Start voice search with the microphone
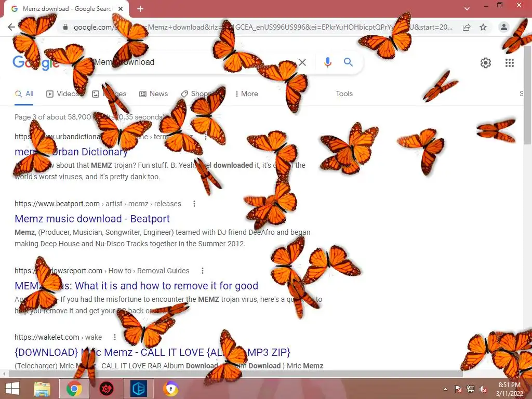 pyautogui.click(x=327, y=62)
